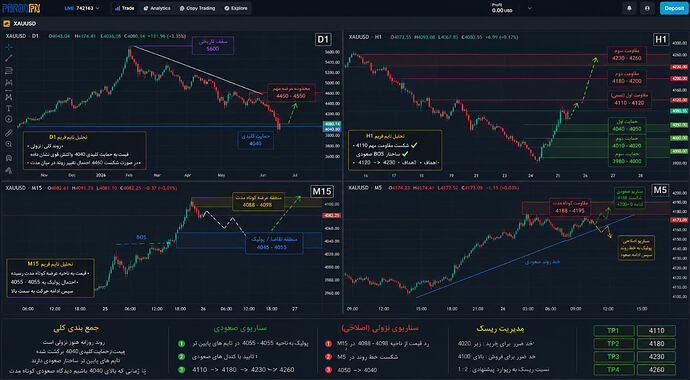Image resolution: width=690 pixels, height=380 pixels.
Task: Click the TP3 label
Action: point(614,357)
